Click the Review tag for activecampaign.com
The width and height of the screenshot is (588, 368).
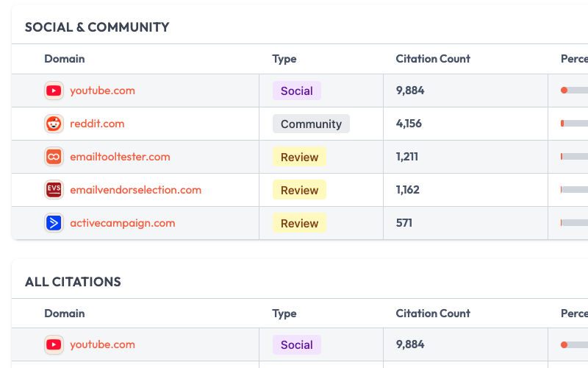coord(299,223)
